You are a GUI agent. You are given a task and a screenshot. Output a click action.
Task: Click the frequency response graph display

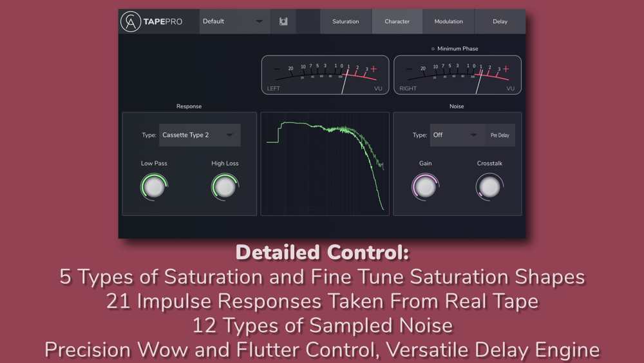pos(325,164)
